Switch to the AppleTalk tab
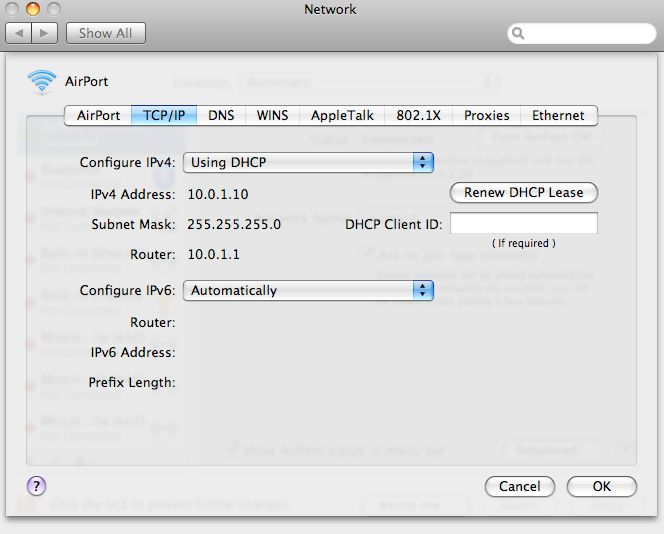The image size is (664, 534). coord(342,115)
